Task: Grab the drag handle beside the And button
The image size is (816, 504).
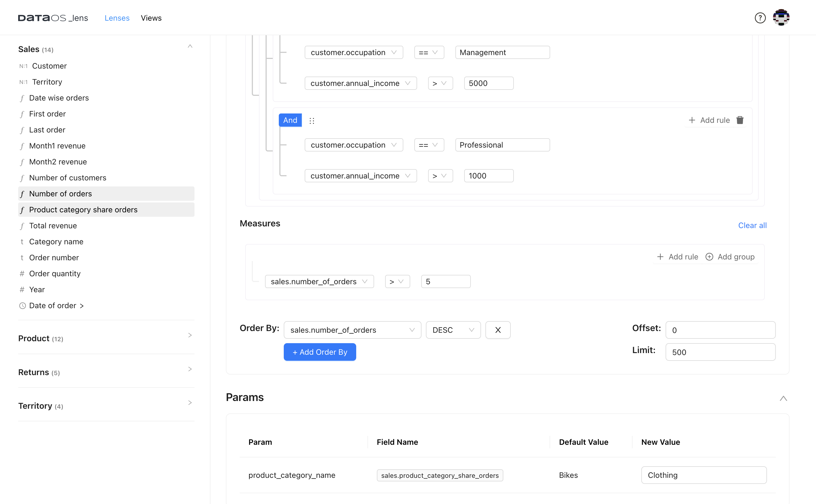Action: click(312, 121)
